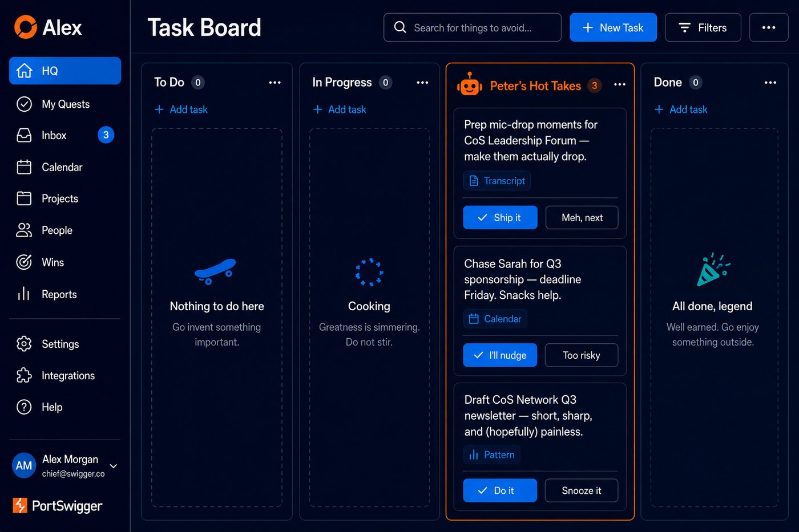Viewport: 799px width, 532px height.
Task: Add task in To Do column
Action: pos(181,109)
